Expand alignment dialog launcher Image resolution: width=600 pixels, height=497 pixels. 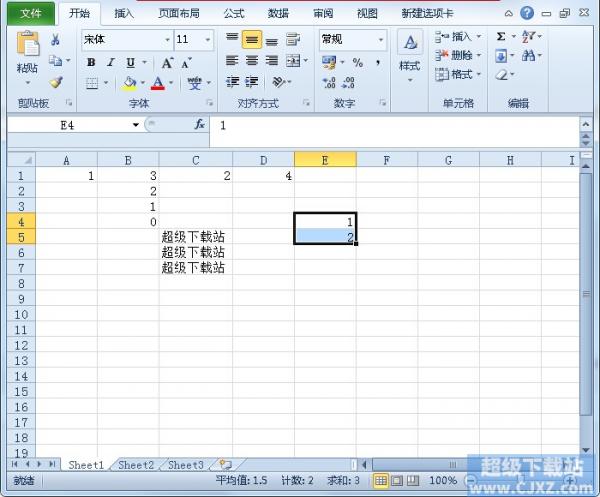306,103
